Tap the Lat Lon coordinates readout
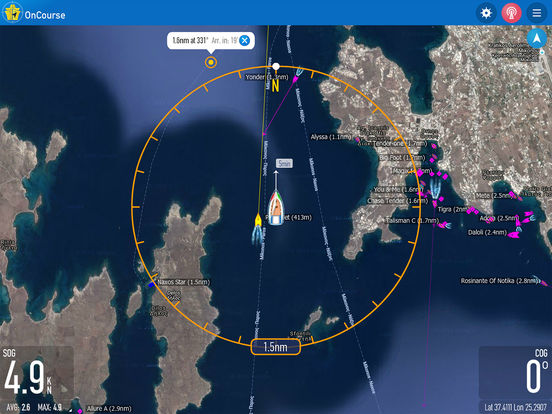This screenshot has width=552, height=414. (515, 407)
